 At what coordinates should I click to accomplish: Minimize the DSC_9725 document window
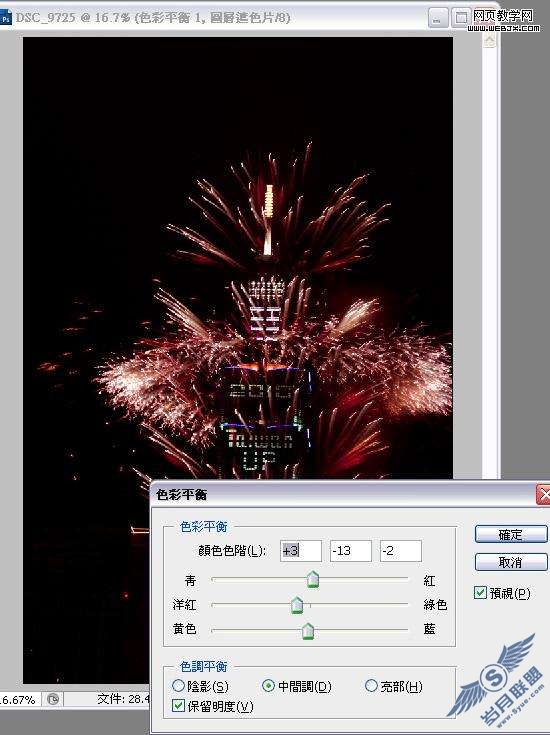click(x=437, y=18)
